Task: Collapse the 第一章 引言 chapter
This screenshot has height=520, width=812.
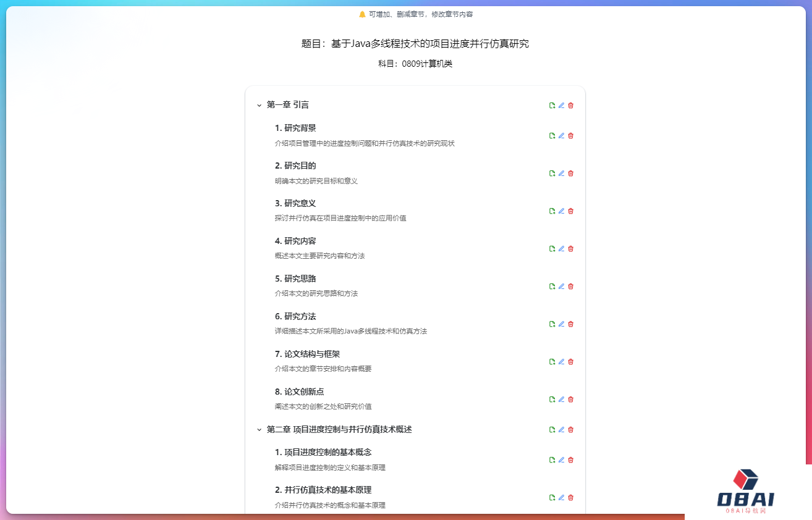Action: coord(260,106)
